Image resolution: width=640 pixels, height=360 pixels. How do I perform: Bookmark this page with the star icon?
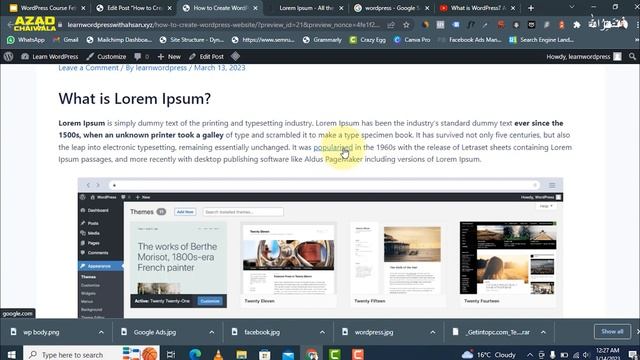pos(406,25)
